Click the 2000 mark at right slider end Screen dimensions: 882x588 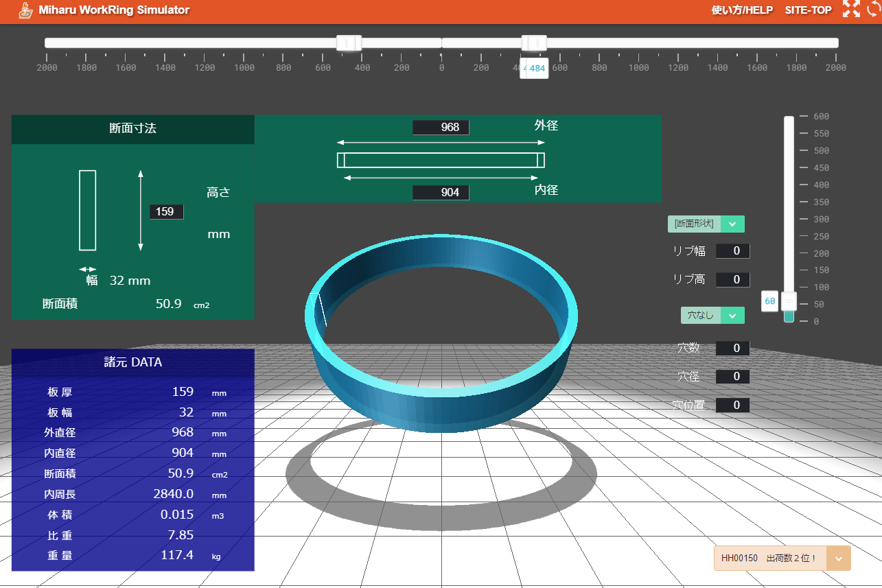835,68
